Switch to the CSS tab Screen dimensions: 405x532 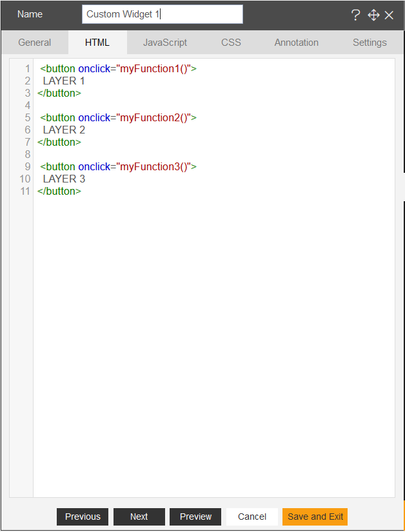pos(231,43)
